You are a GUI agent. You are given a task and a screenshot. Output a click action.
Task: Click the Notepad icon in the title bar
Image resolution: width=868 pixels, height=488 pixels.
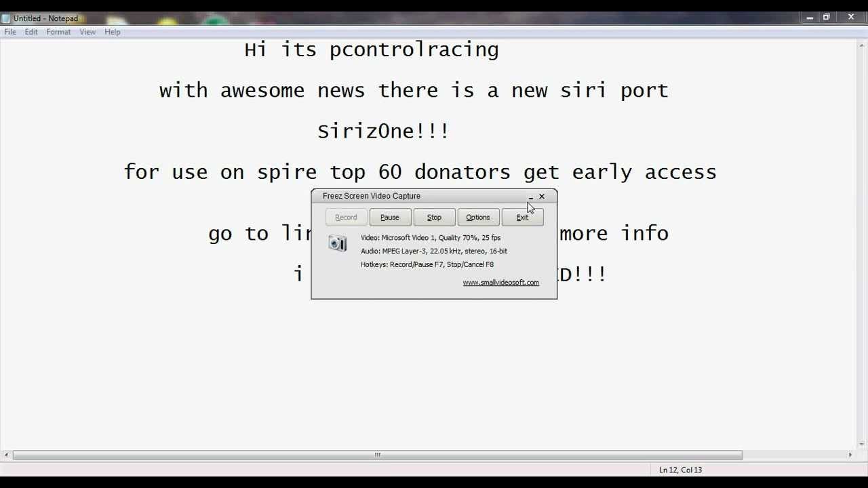(x=6, y=18)
